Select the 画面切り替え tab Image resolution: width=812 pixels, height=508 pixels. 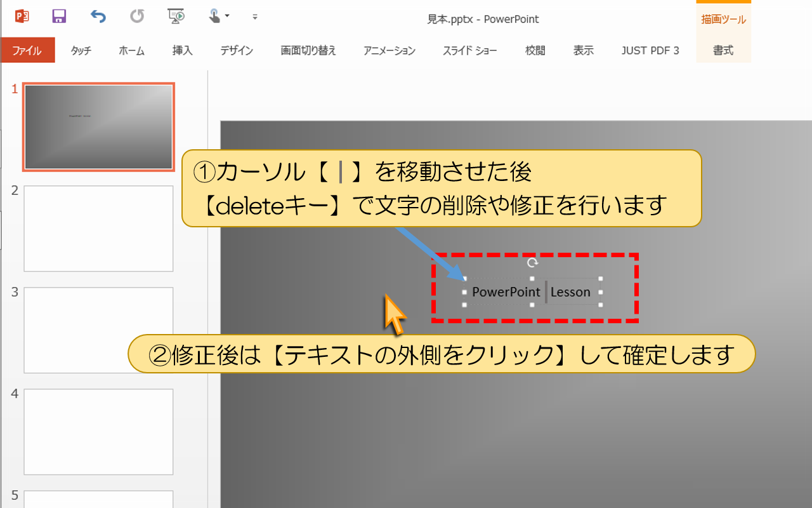click(x=308, y=51)
